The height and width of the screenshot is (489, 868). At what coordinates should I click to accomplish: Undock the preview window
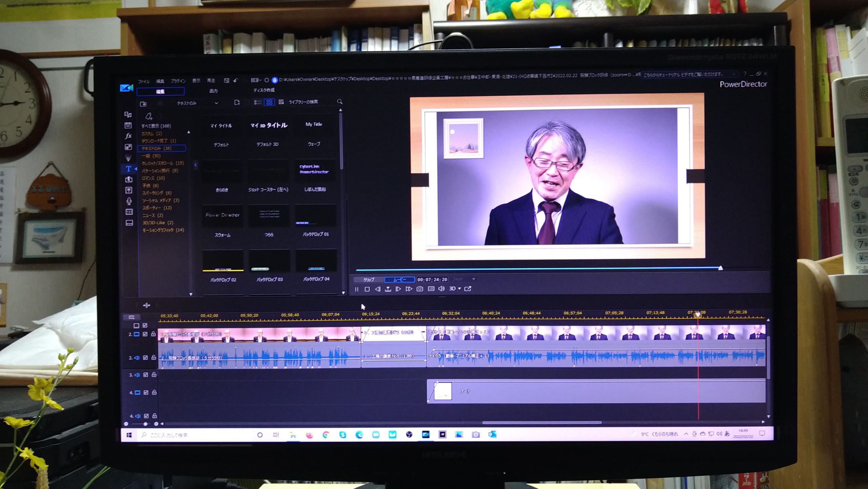(x=468, y=288)
